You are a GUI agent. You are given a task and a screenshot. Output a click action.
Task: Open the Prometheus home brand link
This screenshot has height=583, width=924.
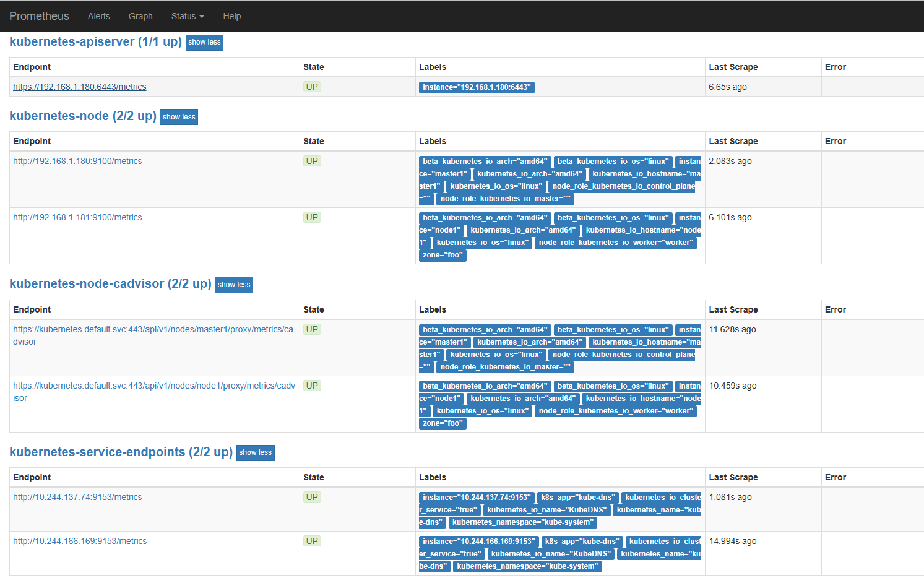click(39, 16)
